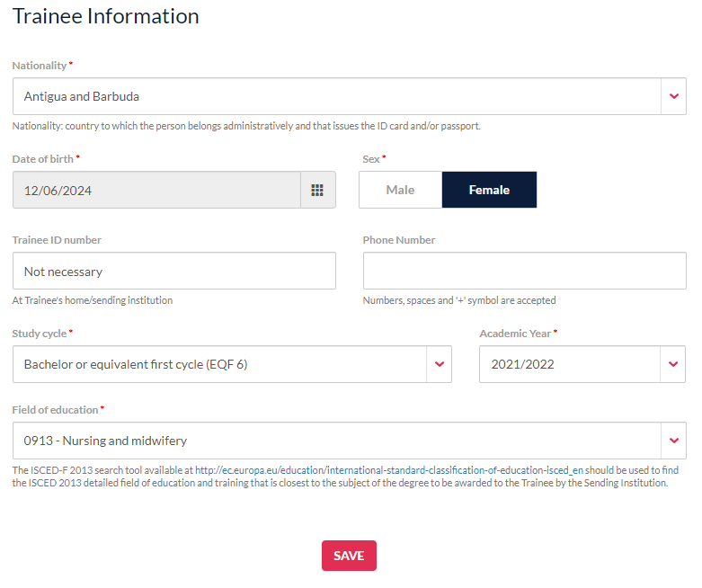Screen dimensions: 702x588
Task: Click the Trainee Information heading
Action: [105, 16]
